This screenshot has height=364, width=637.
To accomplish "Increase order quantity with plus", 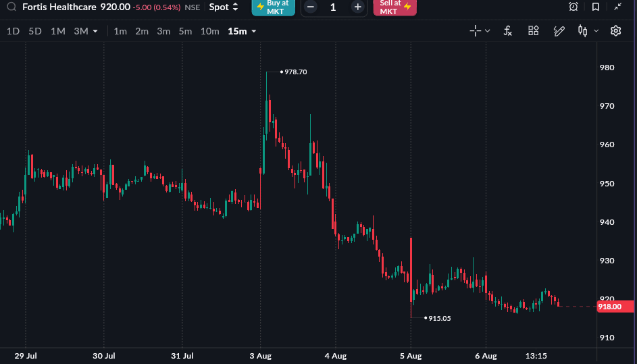I will point(357,7).
